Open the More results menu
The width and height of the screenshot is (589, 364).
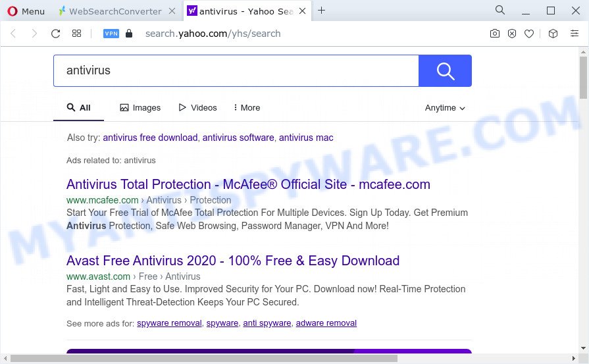[x=247, y=108]
